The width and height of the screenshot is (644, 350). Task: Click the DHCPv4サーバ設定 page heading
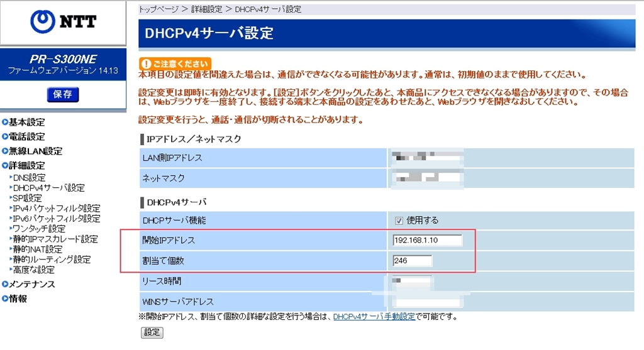pyautogui.click(x=209, y=33)
